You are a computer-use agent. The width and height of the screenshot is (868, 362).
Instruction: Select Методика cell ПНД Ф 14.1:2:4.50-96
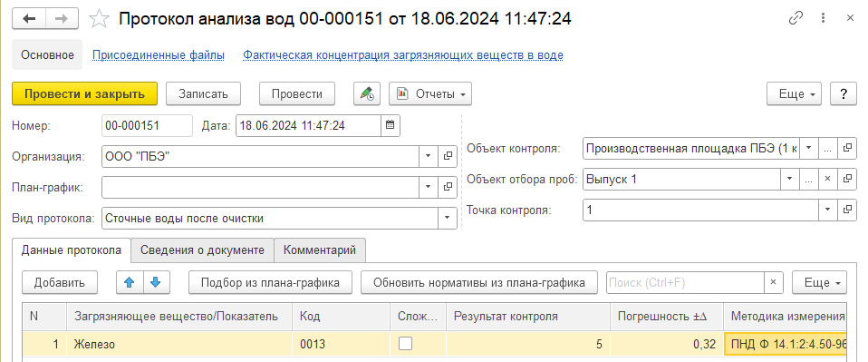click(786, 344)
